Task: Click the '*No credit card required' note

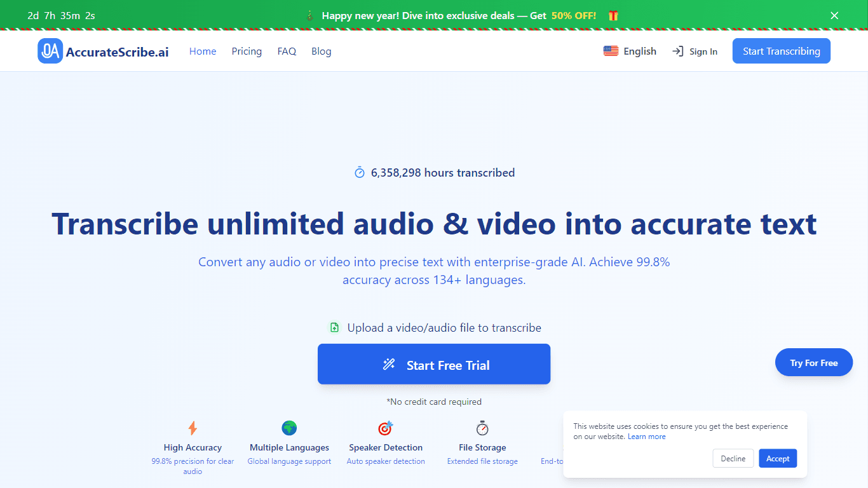Action: pos(434,402)
